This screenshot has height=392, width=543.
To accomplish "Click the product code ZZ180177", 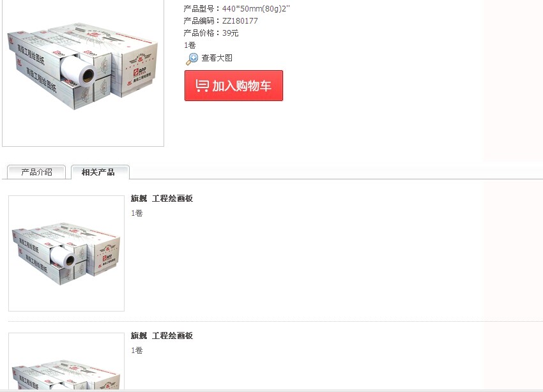I will (240, 21).
